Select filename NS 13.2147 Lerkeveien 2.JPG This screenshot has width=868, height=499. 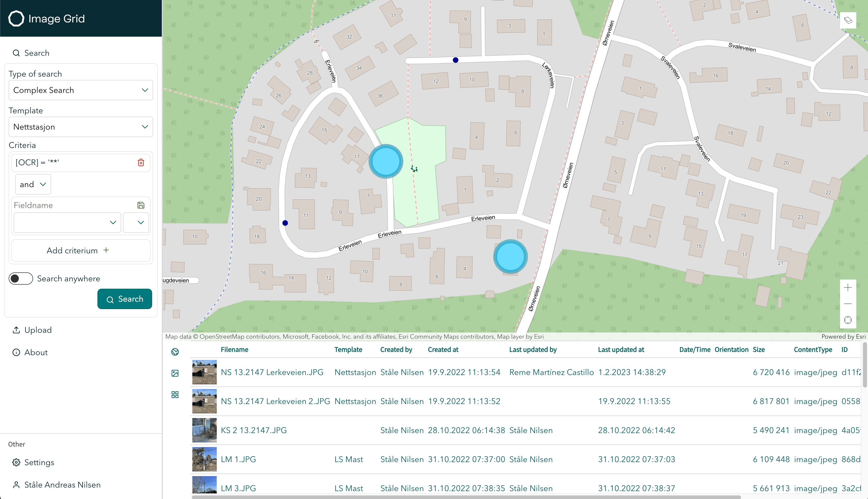[x=275, y=401]
